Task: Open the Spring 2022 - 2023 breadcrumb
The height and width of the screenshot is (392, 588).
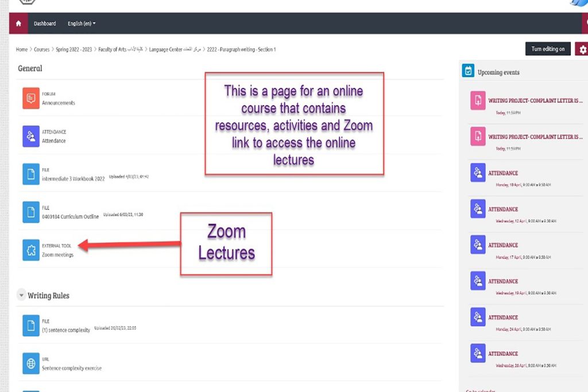Action: coord(74,49)
